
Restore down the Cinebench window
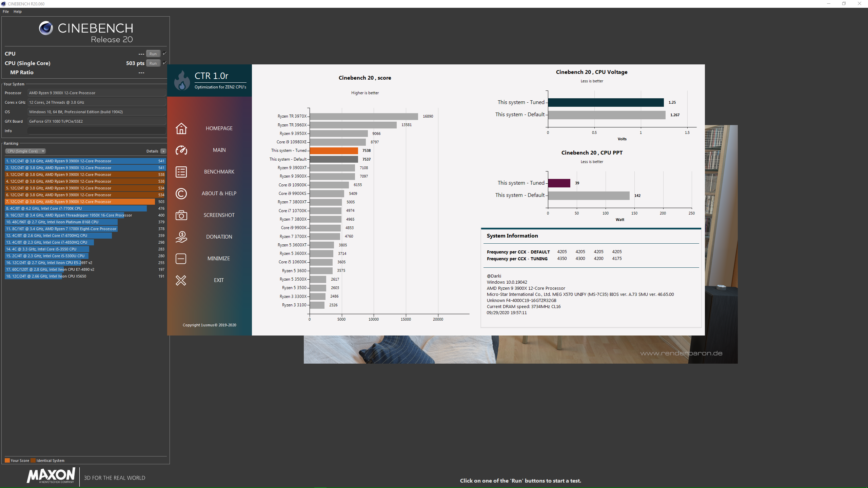[844, 4]
